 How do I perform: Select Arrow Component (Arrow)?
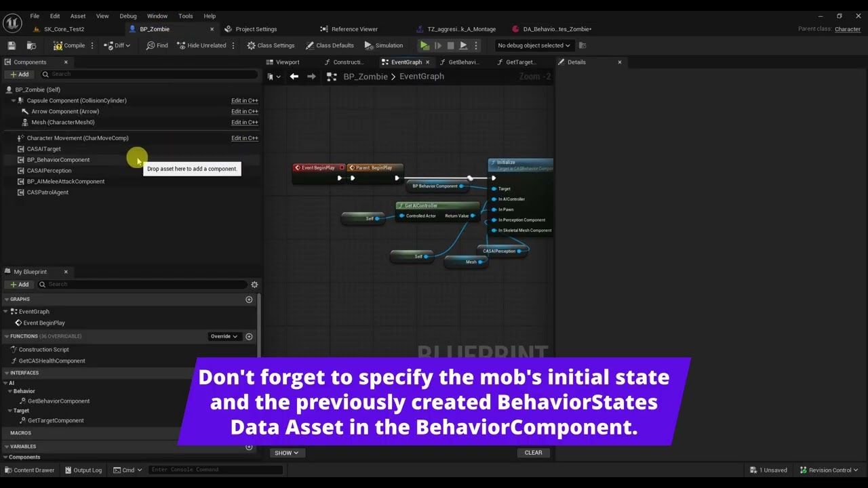[65, 111]
